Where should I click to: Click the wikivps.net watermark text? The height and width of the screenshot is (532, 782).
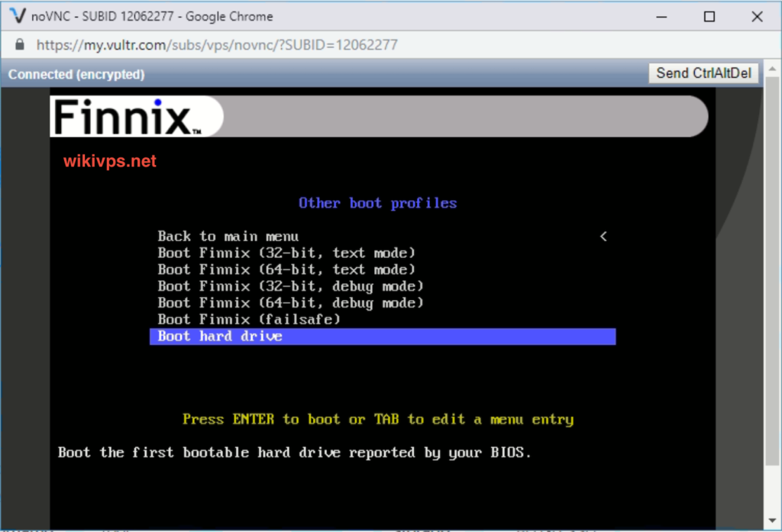[x=109, y=160]
